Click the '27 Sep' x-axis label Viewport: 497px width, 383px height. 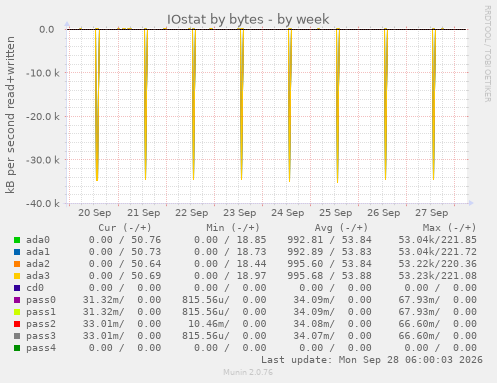(432, 213)
